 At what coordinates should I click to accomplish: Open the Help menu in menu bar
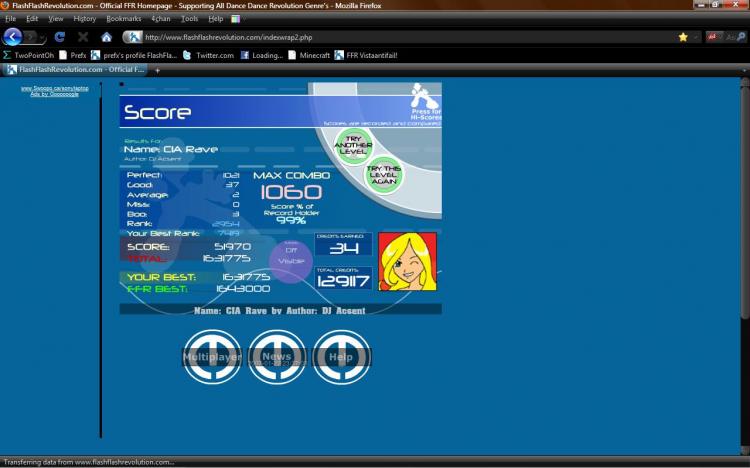[216, 19]
